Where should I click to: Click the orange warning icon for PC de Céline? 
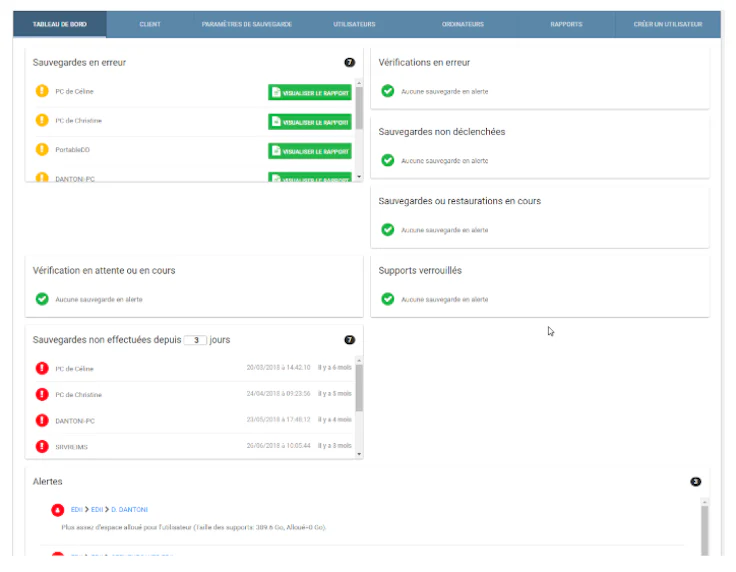pyautogui.click(x=42, y=91)
